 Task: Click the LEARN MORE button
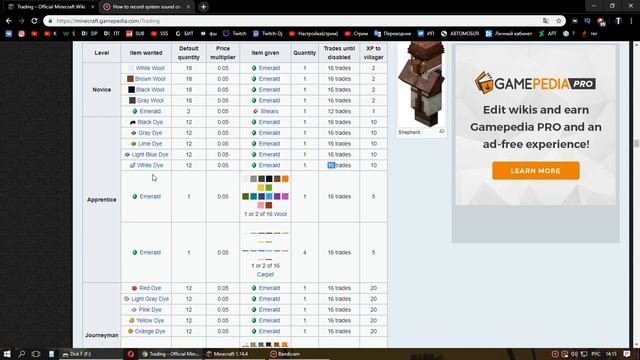[536, 171]
